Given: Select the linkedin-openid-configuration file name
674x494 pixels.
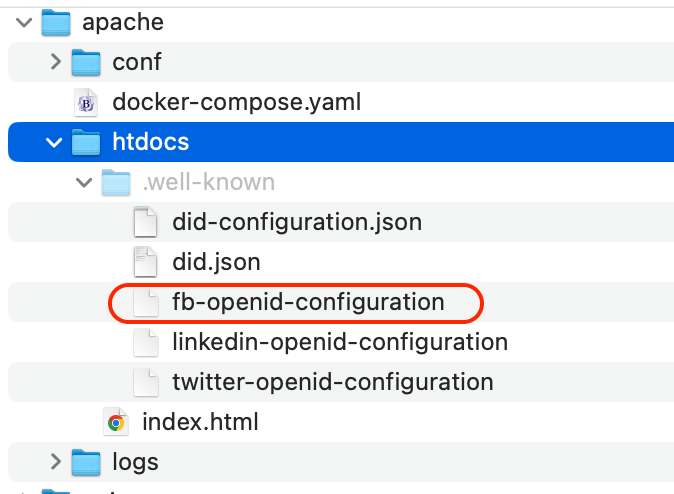Looking at the screenshot, I should [x=340, y=342].
